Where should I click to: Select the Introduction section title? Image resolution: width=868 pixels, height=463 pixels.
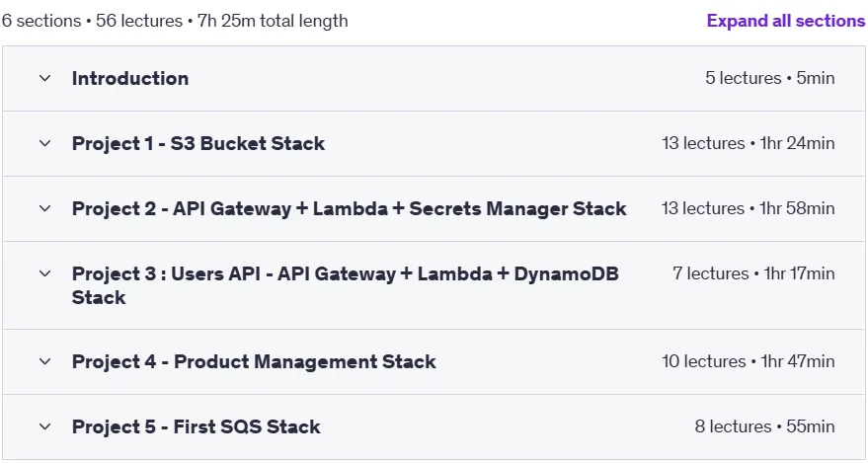tap(130, 78)
